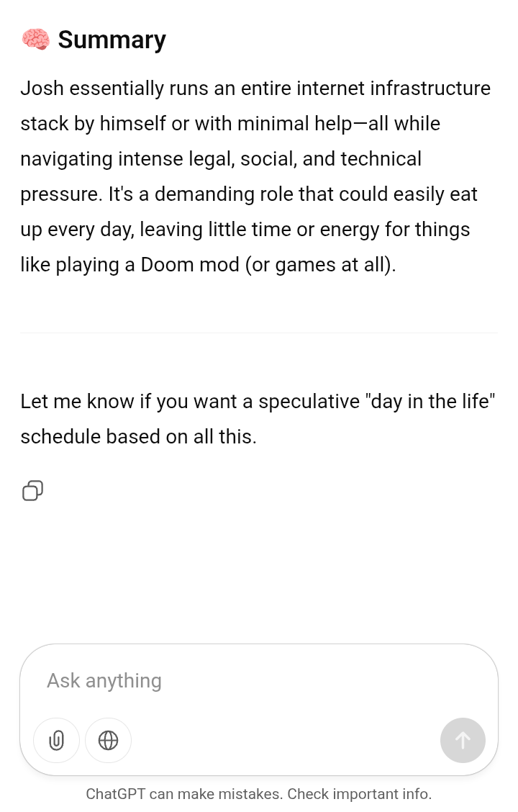Send the message with the arrow button
The height and width of the screenshot is (812, 518).
(x=463, y=741)
